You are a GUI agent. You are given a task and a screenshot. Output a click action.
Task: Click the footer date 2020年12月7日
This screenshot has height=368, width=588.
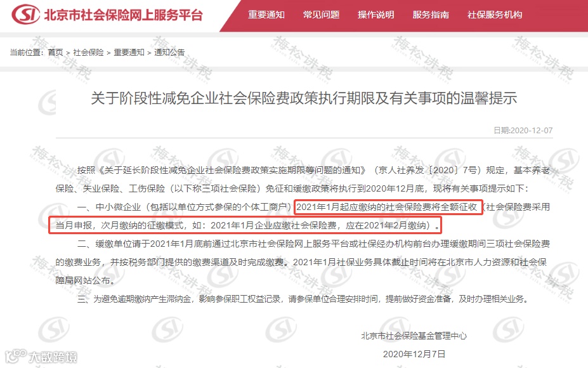point(414,354)
